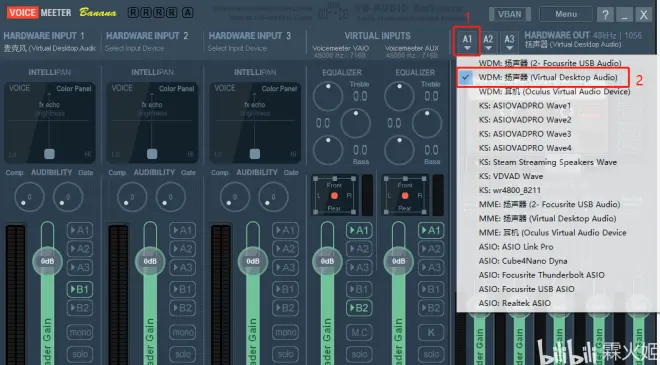This screenshot has width=660, height=365.
Task: Choose MME Focusrite USB Audio entry
Action: point(549,205)
